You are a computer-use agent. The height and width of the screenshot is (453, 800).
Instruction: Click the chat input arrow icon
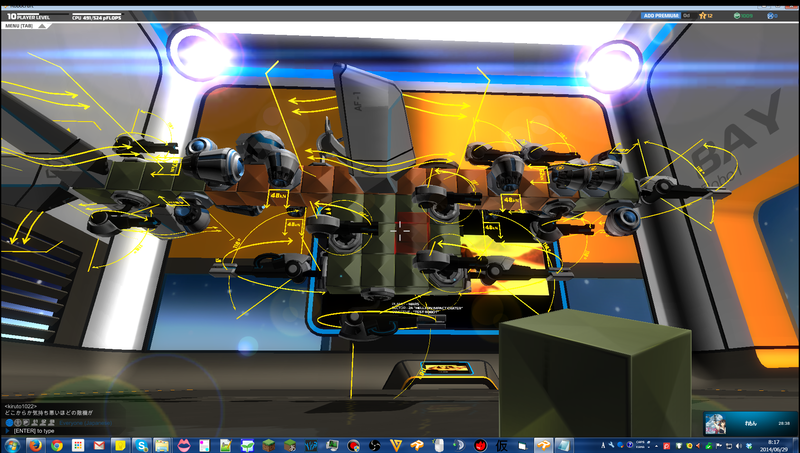tap(7, 431)
